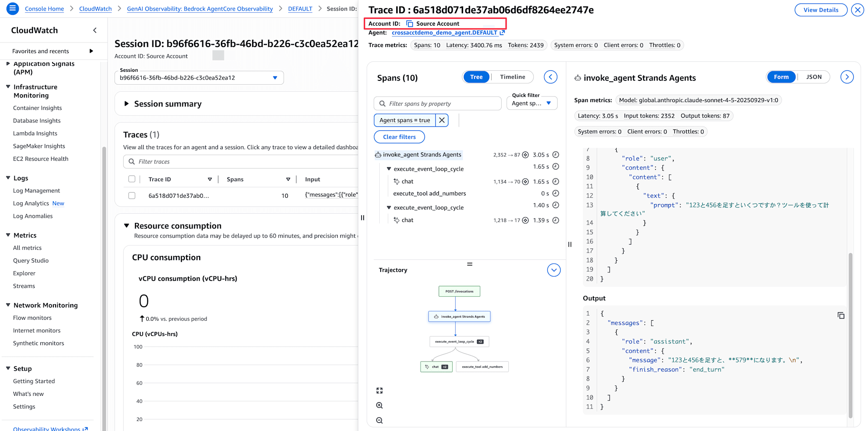The height and width of the screenshot is (431, 868).
Task: Collapse the CloudWatch sidebar
Action: [95, 30]
